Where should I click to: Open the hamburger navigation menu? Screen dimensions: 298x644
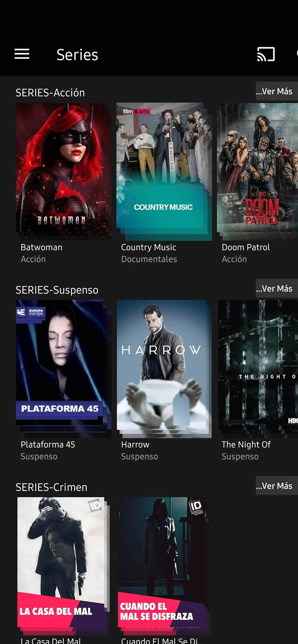(x=22, y=54)
